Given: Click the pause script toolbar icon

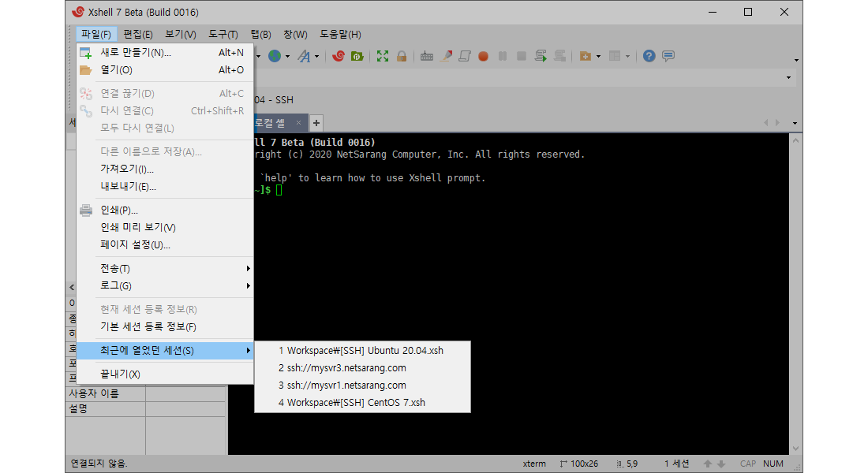Looking at the screenshot, I should [x=503, y=56].
